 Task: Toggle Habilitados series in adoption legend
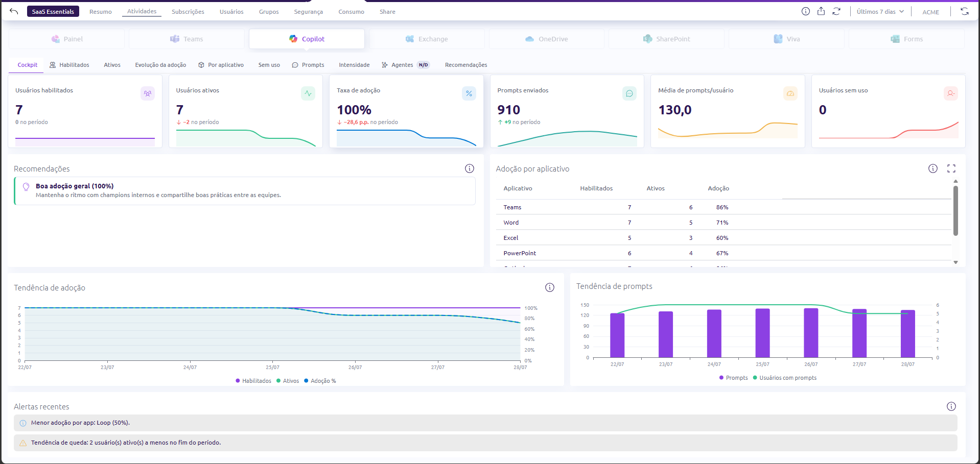point(253,381)
